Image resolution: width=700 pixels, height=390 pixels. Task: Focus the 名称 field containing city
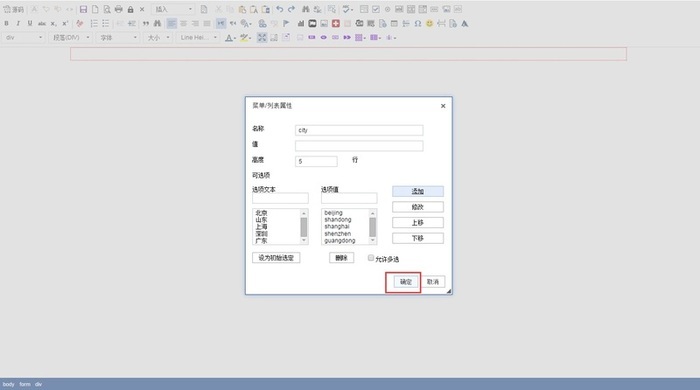pyautogui.click(x=359, y=130)
